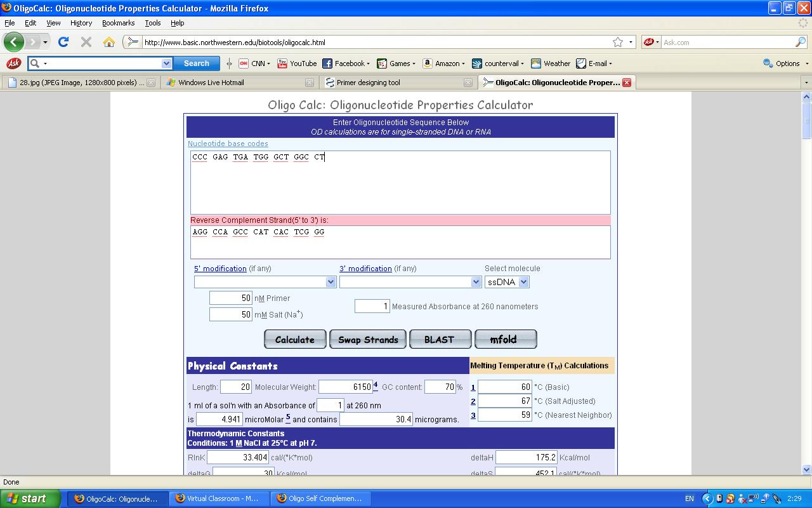Open the Games toolbar menu
The width and height of the screenshot is (812, 508).
tap(396, 63)
